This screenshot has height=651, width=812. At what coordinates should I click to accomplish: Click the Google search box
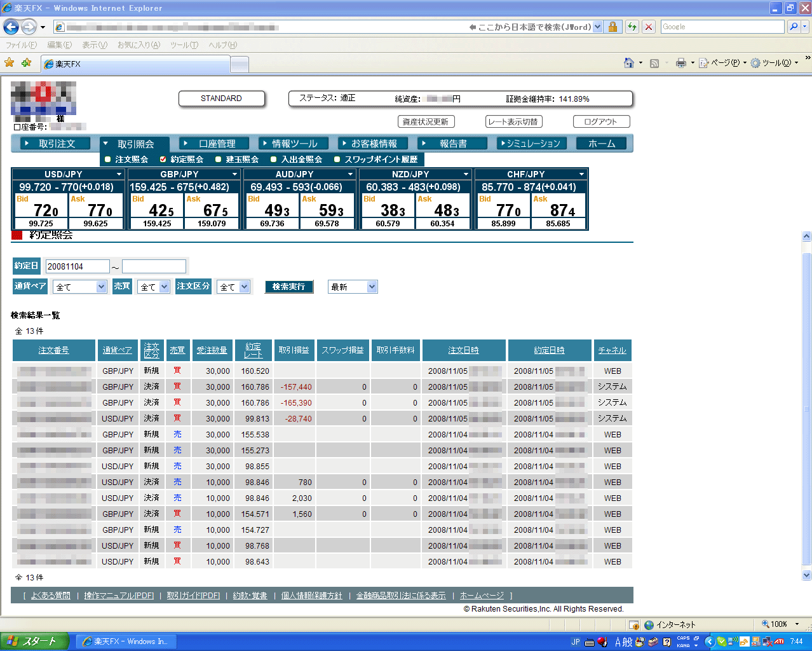[x=722, y=27]
